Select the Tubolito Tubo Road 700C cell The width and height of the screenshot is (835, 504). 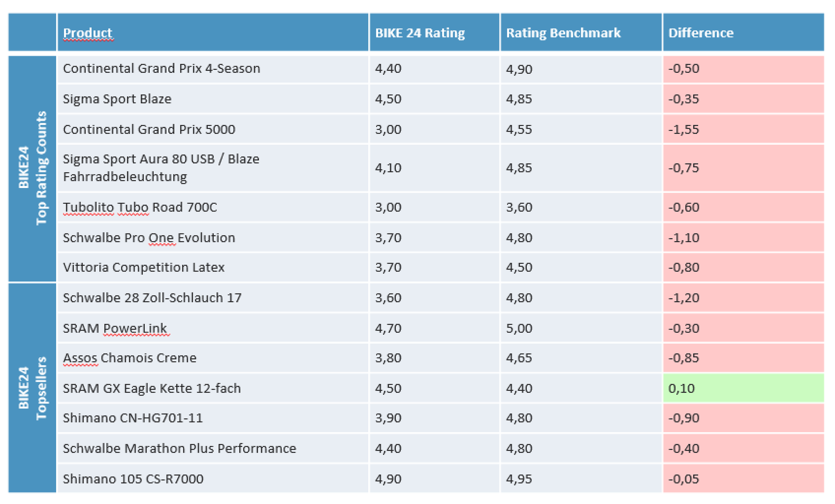point(140,207)
